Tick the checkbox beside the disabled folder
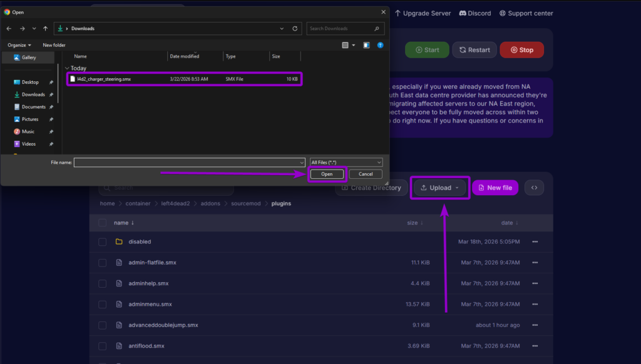Viewport: 641px width, 364px height. [x=102, y=241]
